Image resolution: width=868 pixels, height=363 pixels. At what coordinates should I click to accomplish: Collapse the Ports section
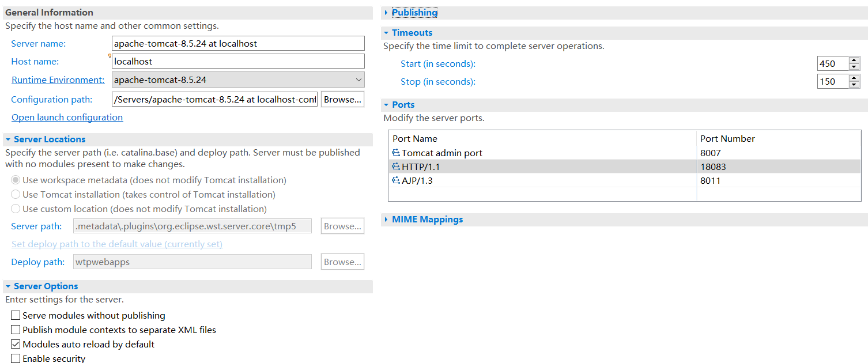386,105
